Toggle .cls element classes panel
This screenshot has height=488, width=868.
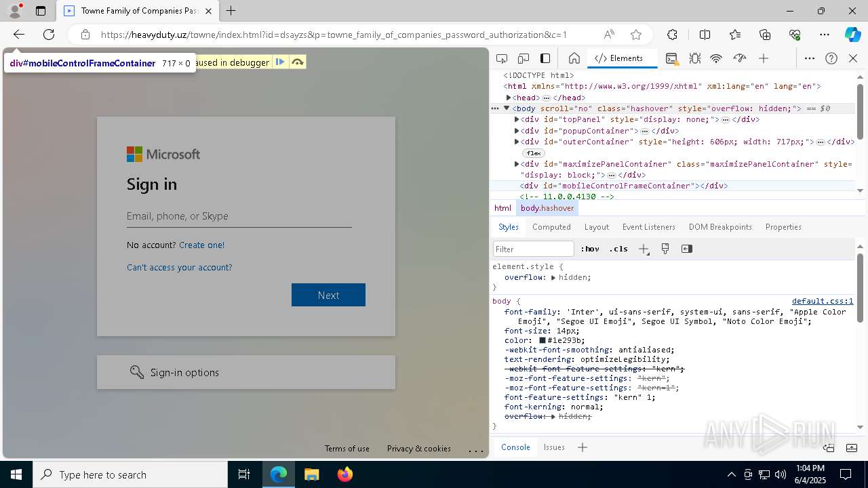pyautogui.click(x=618, y=249)
